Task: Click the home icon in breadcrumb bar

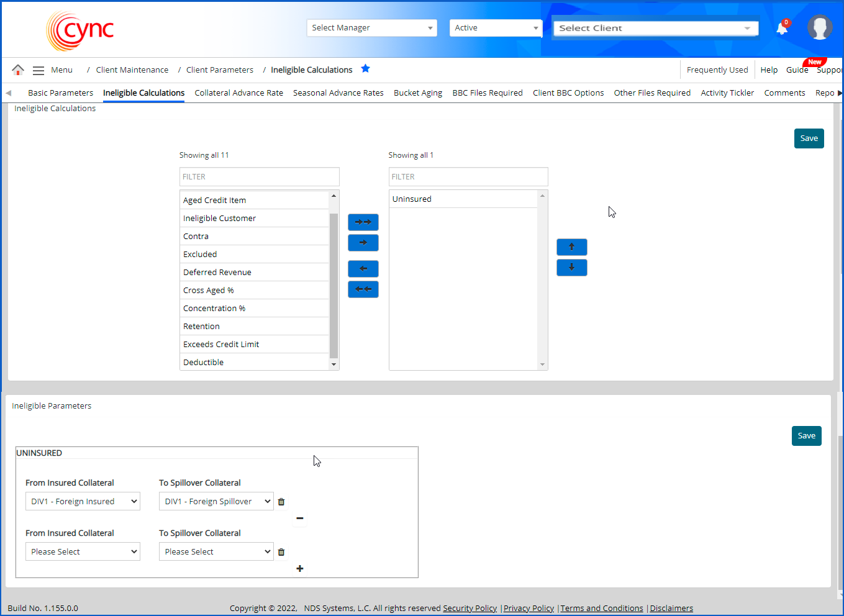Action: [18, 70]
